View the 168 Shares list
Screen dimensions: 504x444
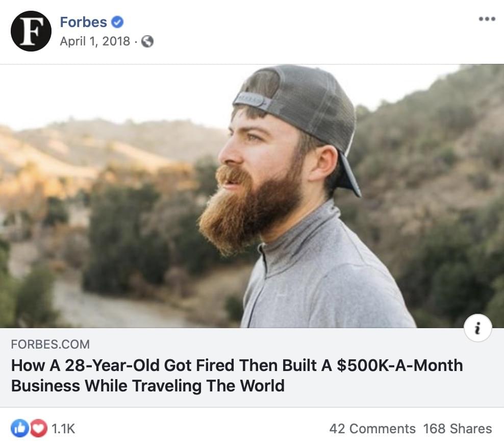457,429
